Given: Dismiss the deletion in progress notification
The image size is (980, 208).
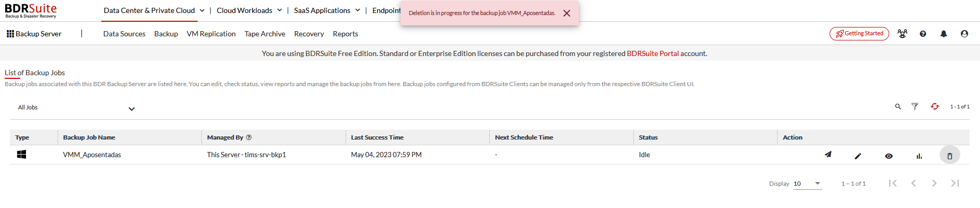Looking at the screenshot, I should pos(567,13).
